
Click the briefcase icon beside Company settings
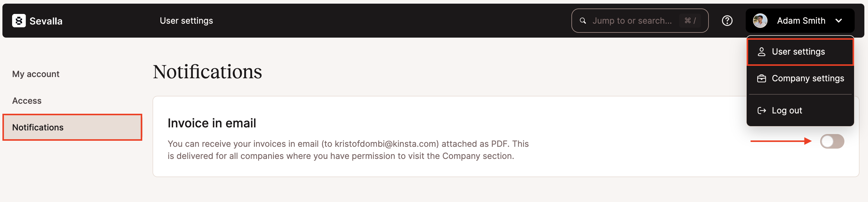tap(761, 78)
